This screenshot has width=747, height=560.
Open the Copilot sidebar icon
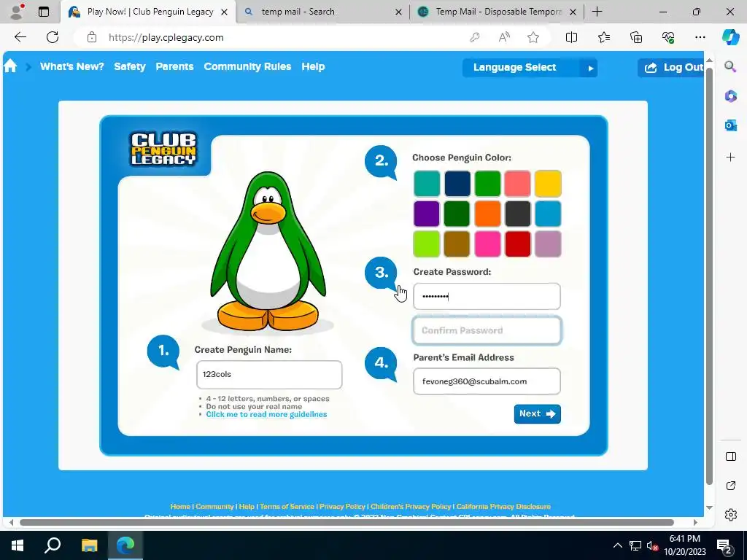pyautogui.click(x=730, y=37)
